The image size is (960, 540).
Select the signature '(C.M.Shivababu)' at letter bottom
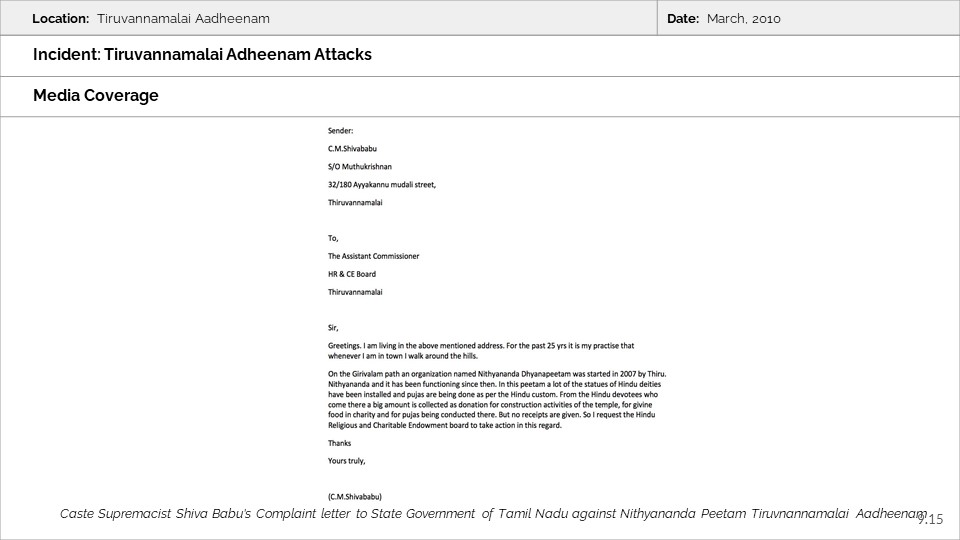[x=354, y=496]
